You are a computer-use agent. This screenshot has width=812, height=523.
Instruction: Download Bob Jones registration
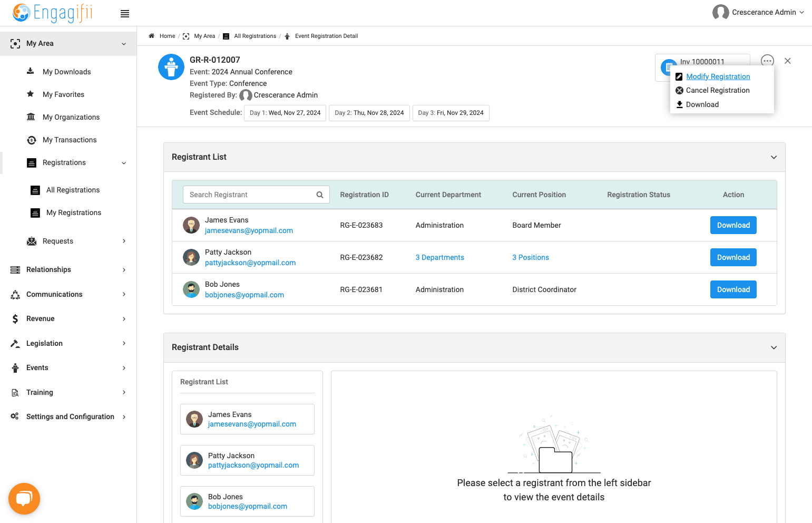[733, 289]
